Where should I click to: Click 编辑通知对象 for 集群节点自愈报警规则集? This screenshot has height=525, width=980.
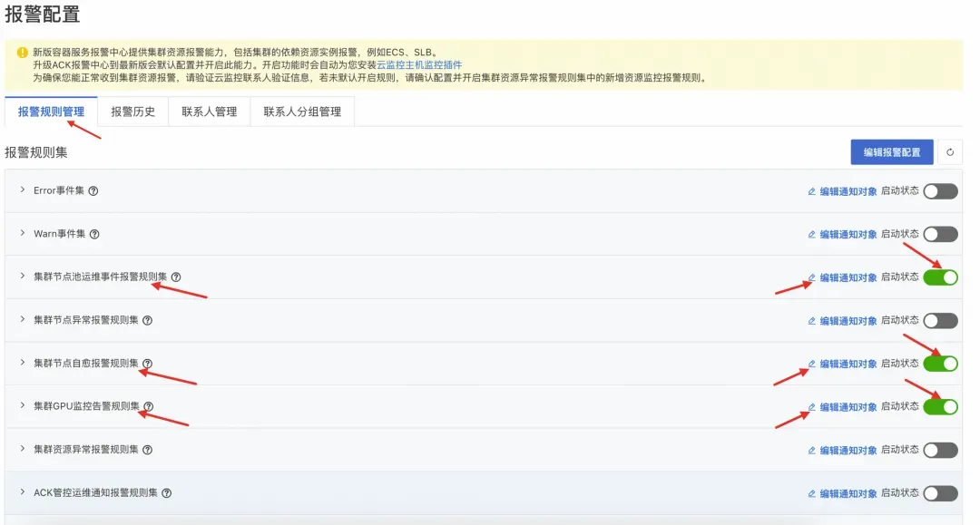coord(848,364)
